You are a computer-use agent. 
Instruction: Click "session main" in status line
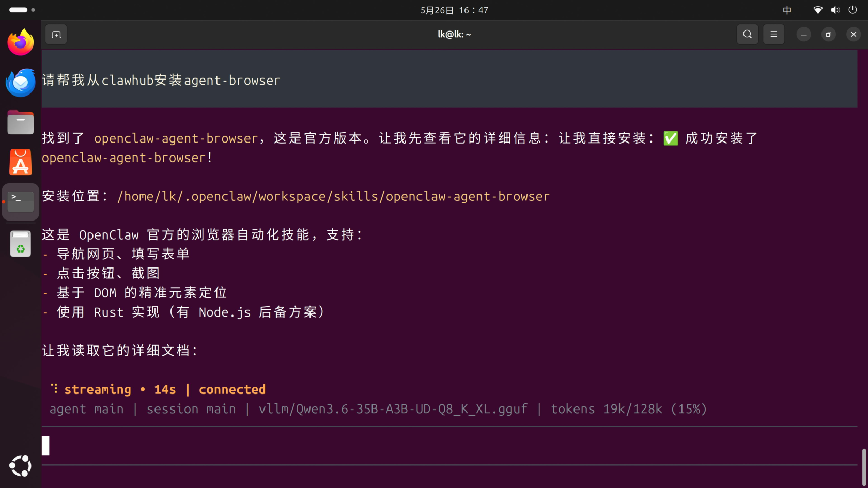point(191,409)
